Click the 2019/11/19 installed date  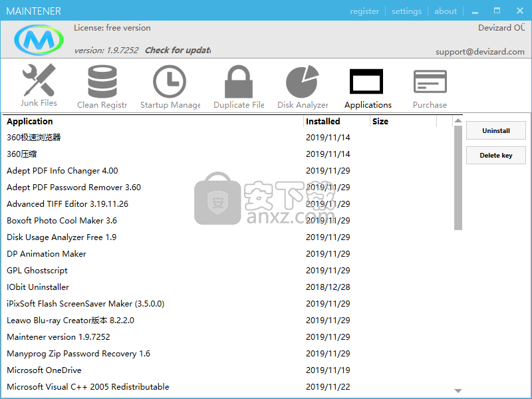pyautogui.click(x=328, y=370)
